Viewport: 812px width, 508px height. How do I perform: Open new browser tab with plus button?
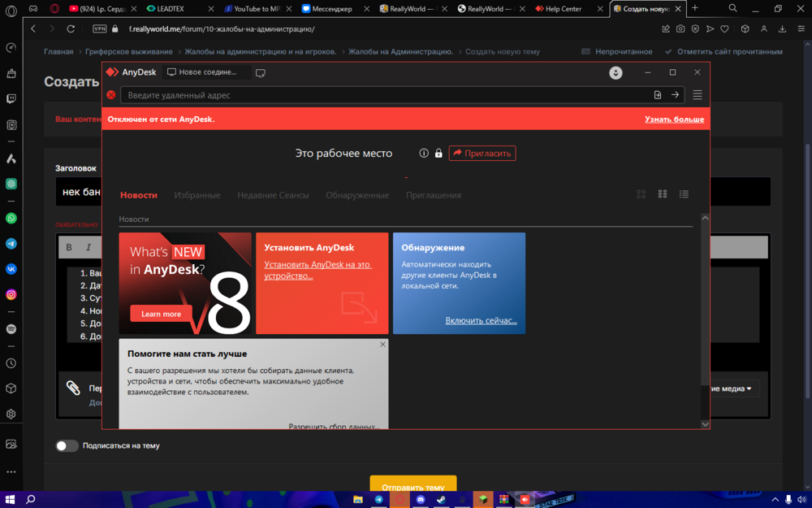coord(695,8)
